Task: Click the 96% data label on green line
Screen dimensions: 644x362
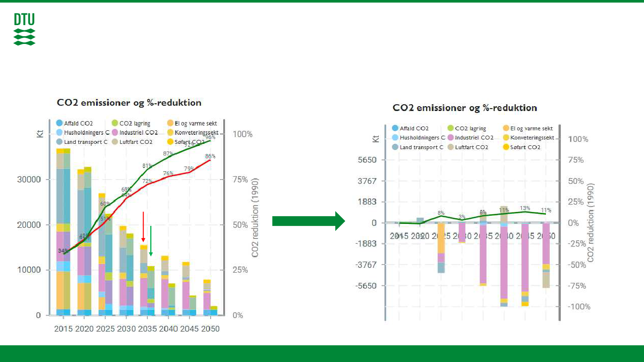Action: point(210,137)
